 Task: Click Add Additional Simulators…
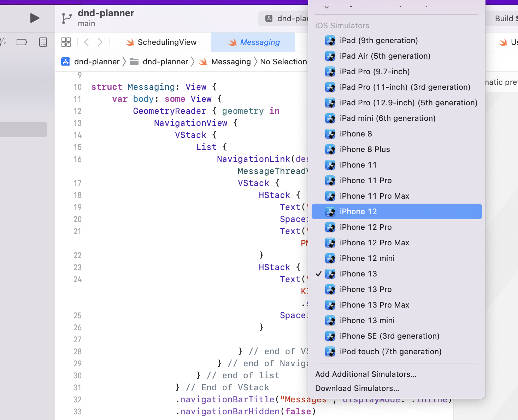coord(366,374)
